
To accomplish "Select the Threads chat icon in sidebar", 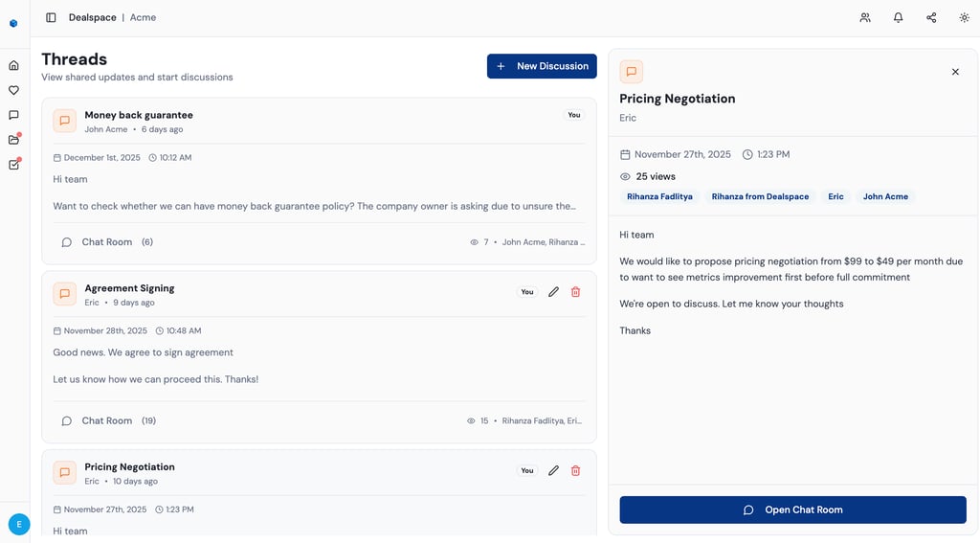I will point(13,115).
